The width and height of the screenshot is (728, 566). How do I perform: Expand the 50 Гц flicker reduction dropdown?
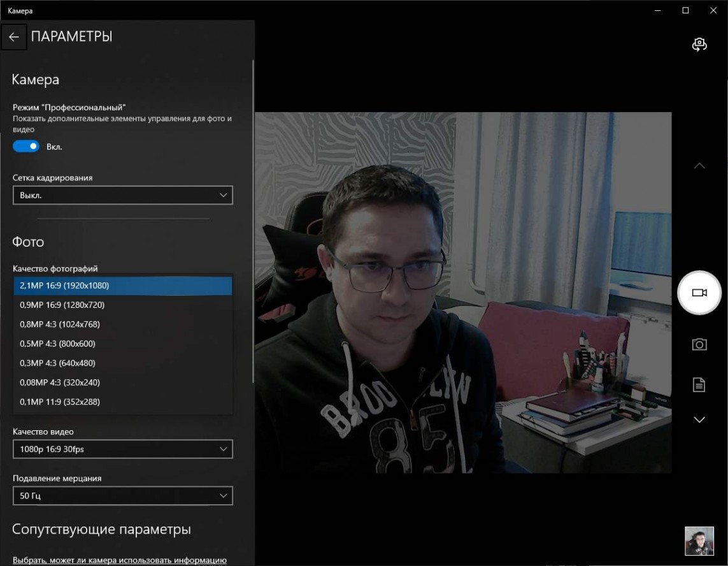122,495
